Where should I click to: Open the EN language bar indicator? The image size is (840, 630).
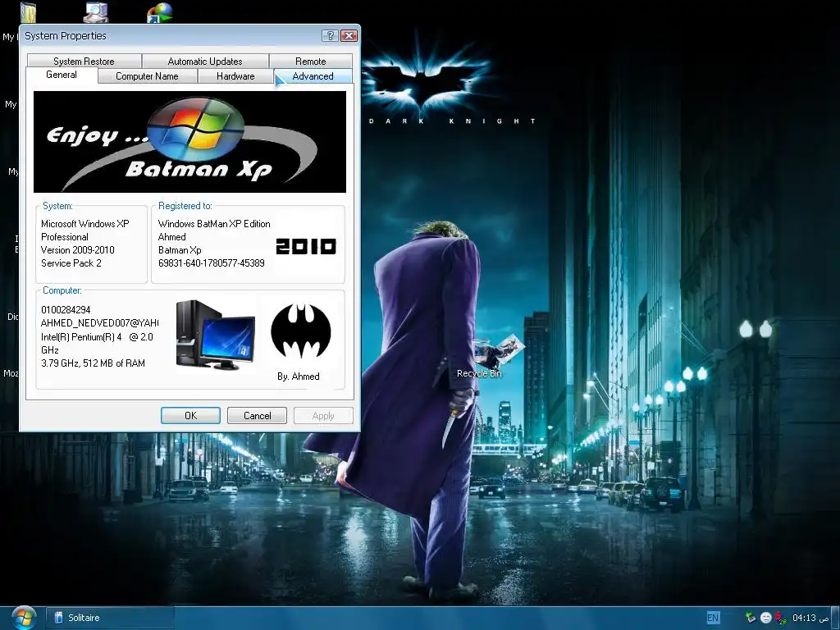(713, 618)
